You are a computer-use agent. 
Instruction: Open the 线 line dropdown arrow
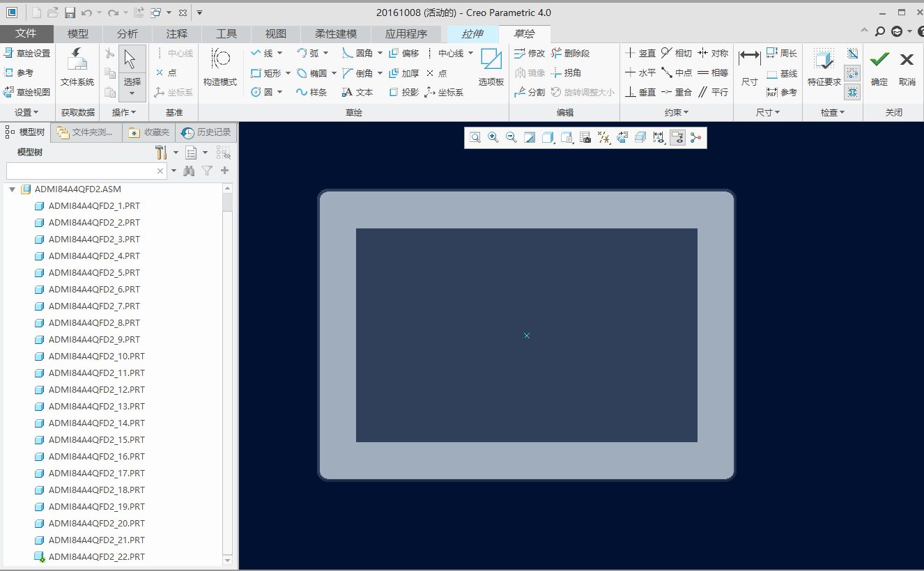click(x=280, y=53)
